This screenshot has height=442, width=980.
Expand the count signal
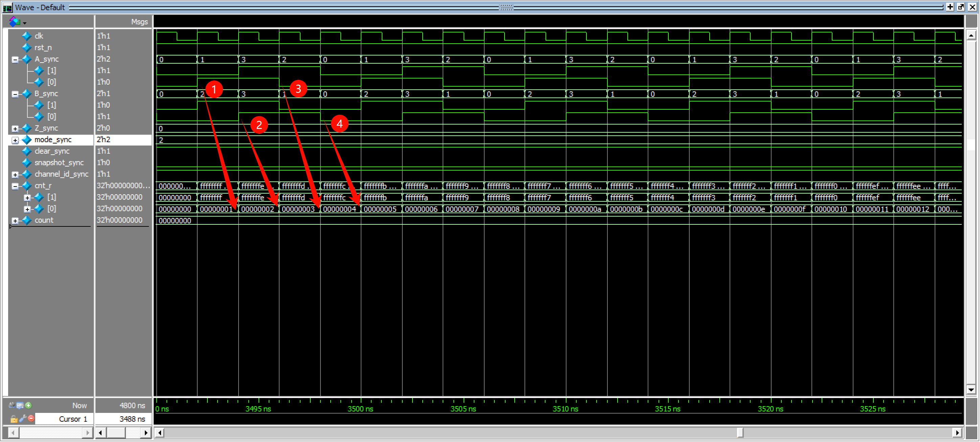15,221
